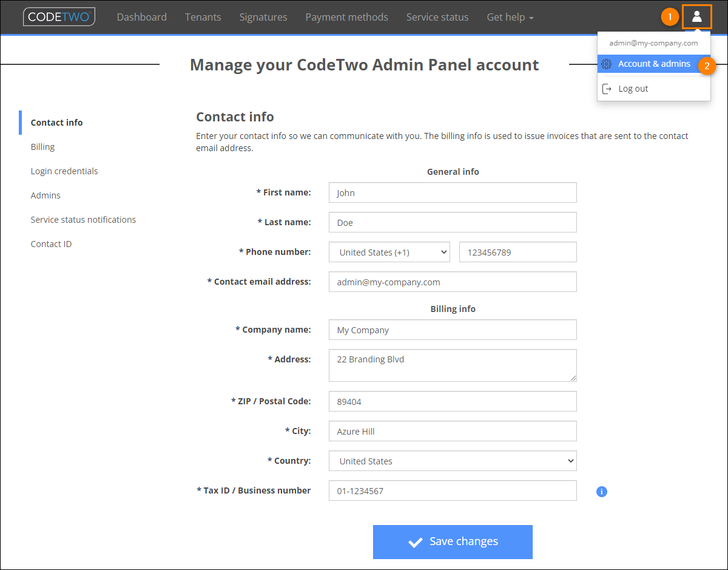The image size is (728, 570).
Task: Open the Admins sidebar section
Action: (x=45, y=195)
